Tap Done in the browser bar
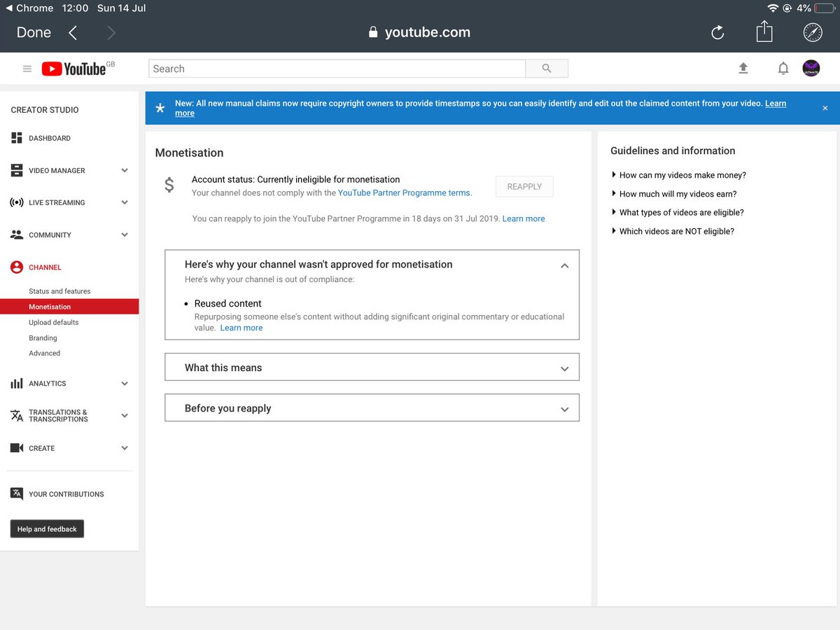The width and height of the screenshot is (840, 630). [x=34, y=32]
